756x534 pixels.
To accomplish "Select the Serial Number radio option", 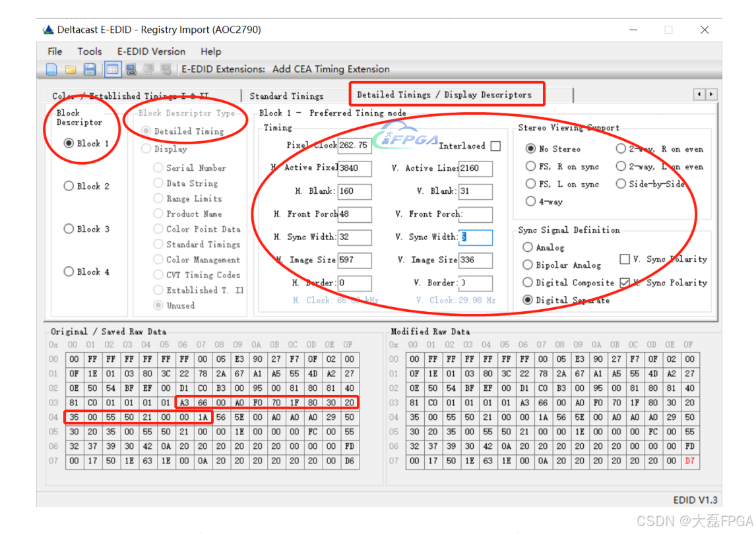I will pyautogui.click(x=158, y=167).
